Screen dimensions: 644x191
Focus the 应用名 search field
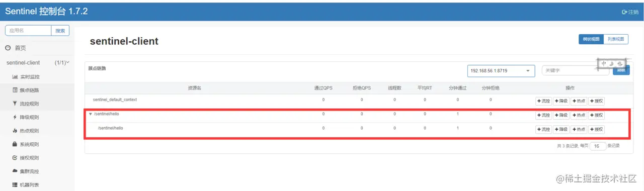(28, 31)
